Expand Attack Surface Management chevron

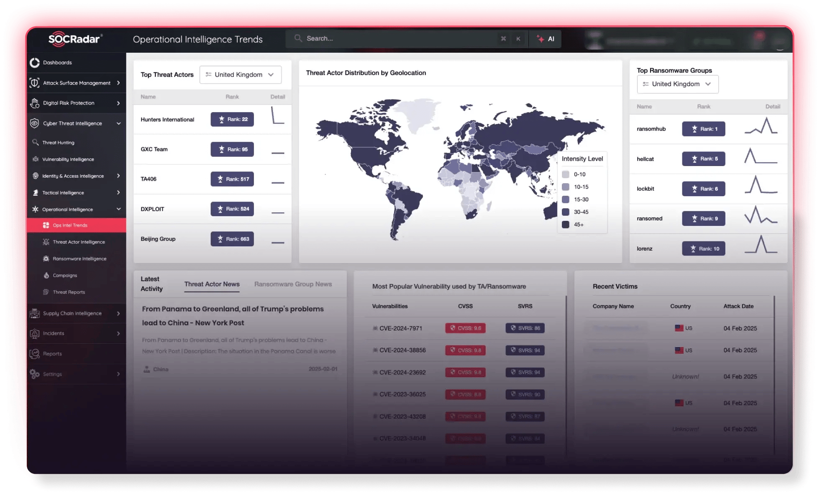point(119,83)
